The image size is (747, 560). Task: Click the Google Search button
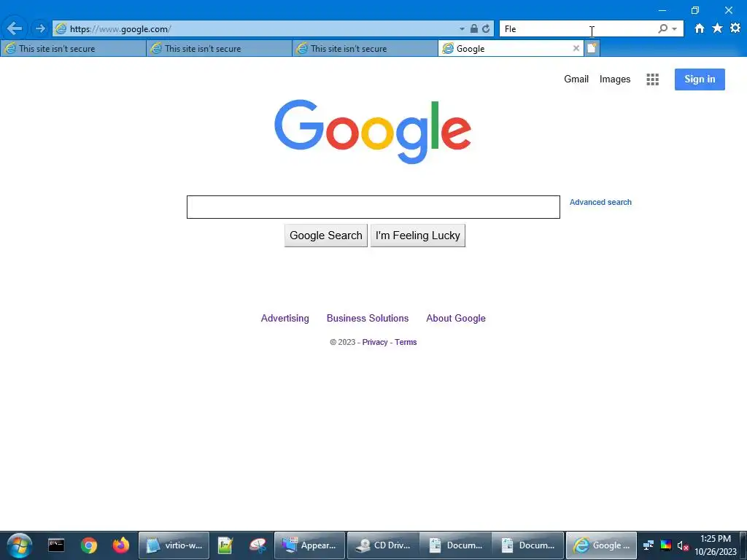pos(326,236)
